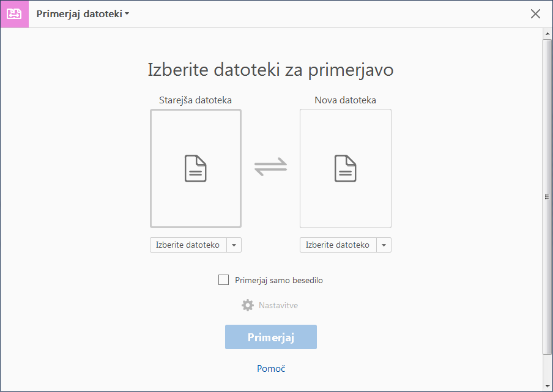This screenshot has height=392, width=553.
Task: Click the pink Compare Files tool icon
Action: pos(14,14)
